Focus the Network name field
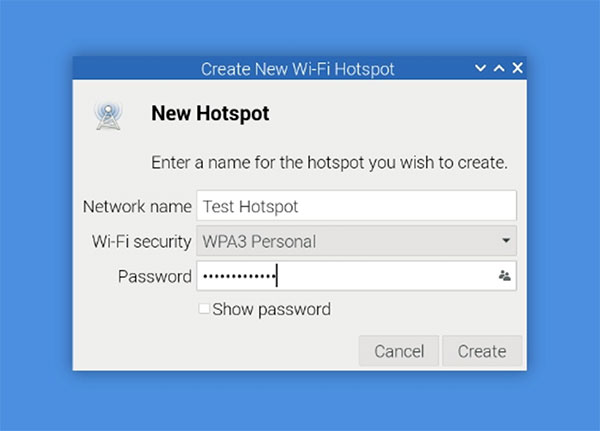 (357, 206)
